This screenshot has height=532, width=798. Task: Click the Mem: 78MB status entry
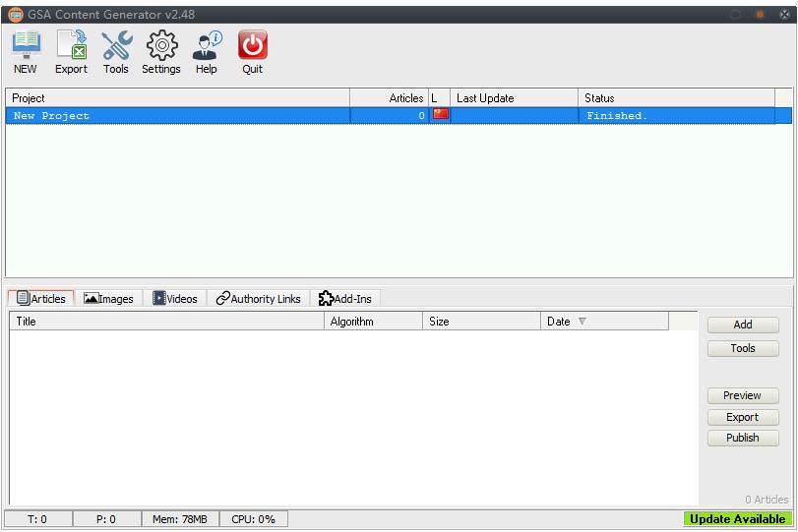(x=180, y=519)
